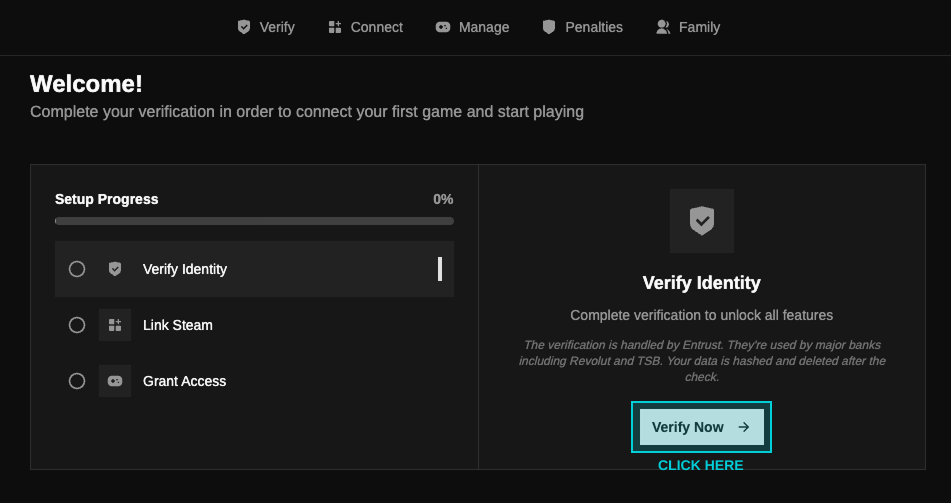
Task: Click the Penalties shield icon in top navigation
Action: [x=549, y=27]
